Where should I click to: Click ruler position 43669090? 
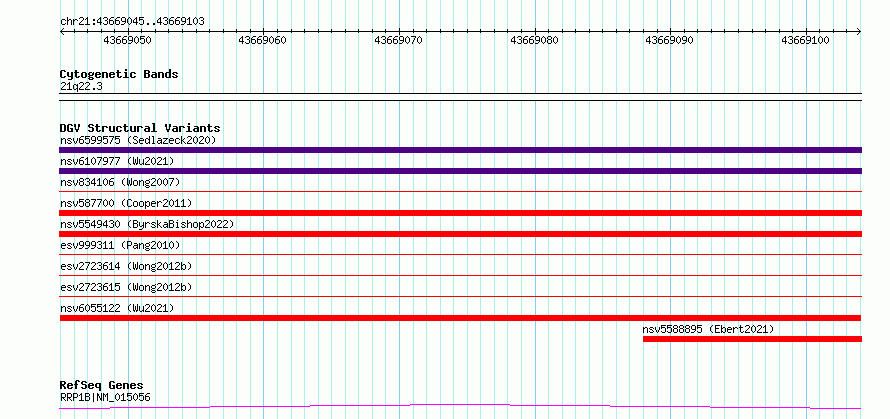[670, 40]
